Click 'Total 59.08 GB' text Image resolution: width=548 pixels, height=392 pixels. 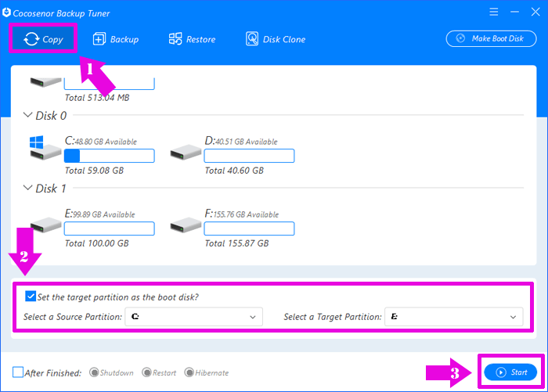(x=95, y=171)
